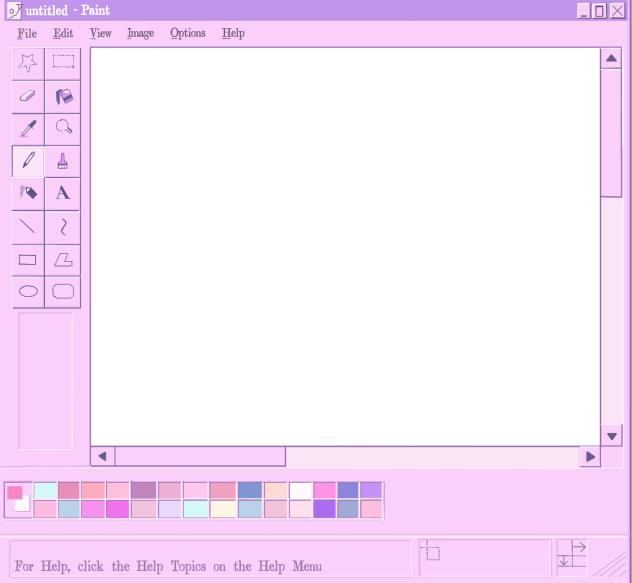Activate the eyedropper Pick Color tool
The height and width of the screenshot is (583, 632).
28,129
